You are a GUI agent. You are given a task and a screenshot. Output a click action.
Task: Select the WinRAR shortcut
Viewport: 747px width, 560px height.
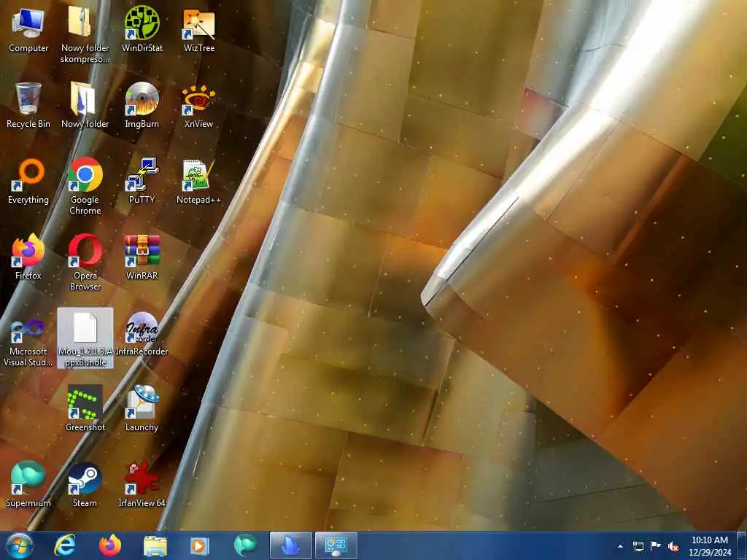coord(142,257)
